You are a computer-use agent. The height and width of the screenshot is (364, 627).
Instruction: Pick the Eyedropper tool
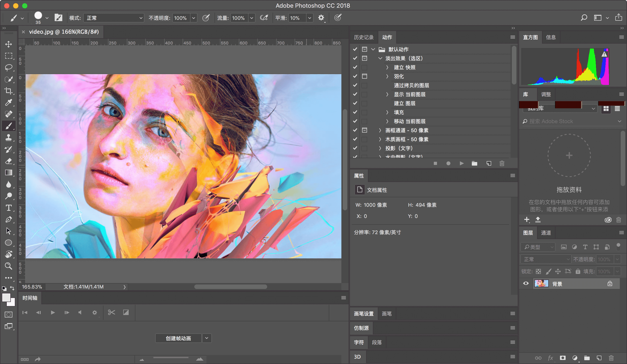(x=9, y=102)
